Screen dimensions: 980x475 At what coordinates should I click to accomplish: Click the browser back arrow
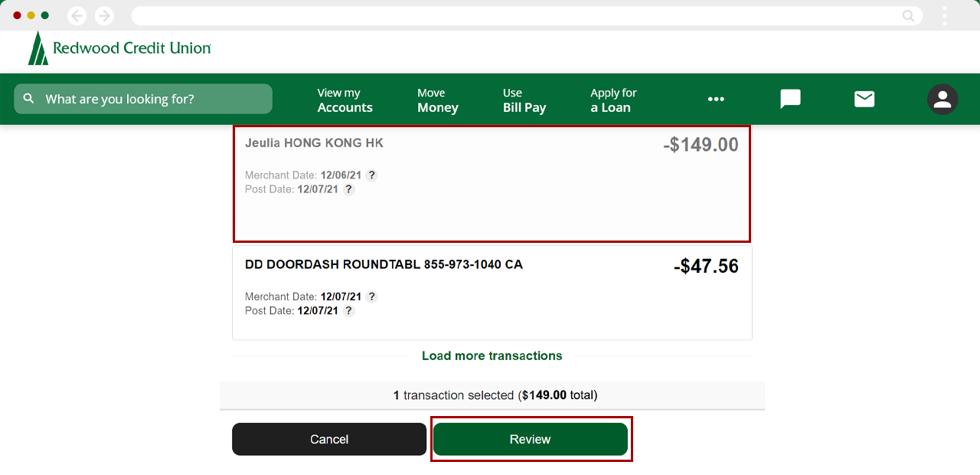click(x=77, y=15)
